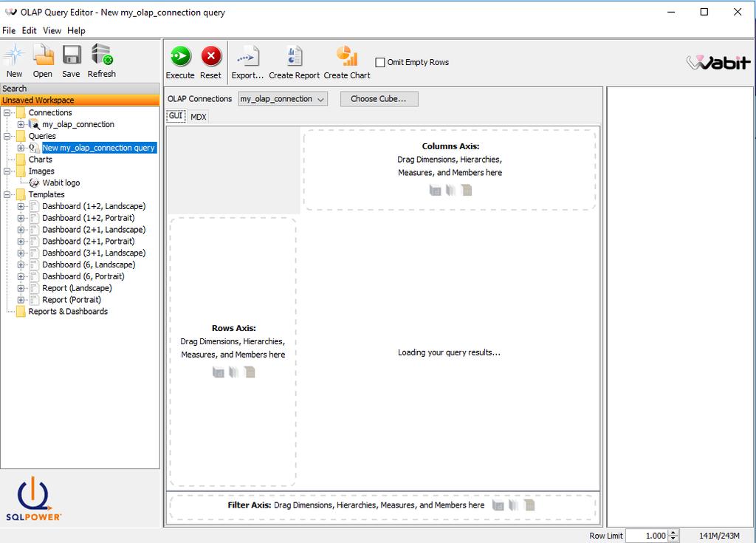This screenshot has height=543, width=756.
Task: Switch to the GUI tab
Action: click(x=176, y=116)
